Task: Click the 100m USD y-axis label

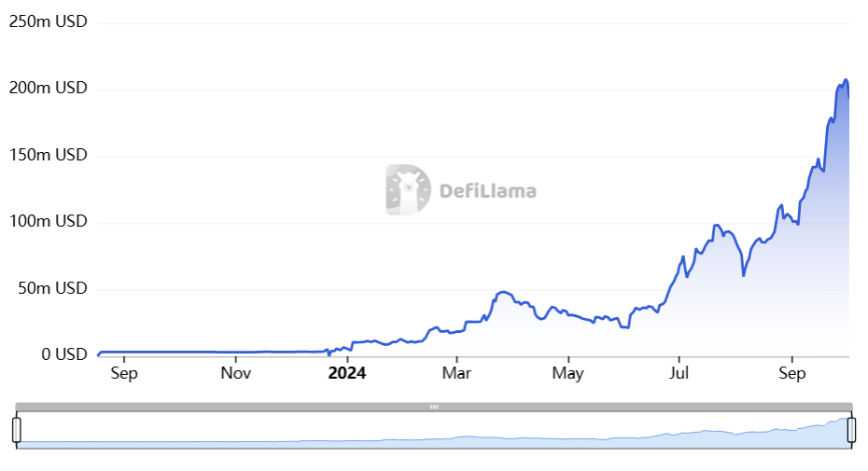Action: [x=49, y=221]
